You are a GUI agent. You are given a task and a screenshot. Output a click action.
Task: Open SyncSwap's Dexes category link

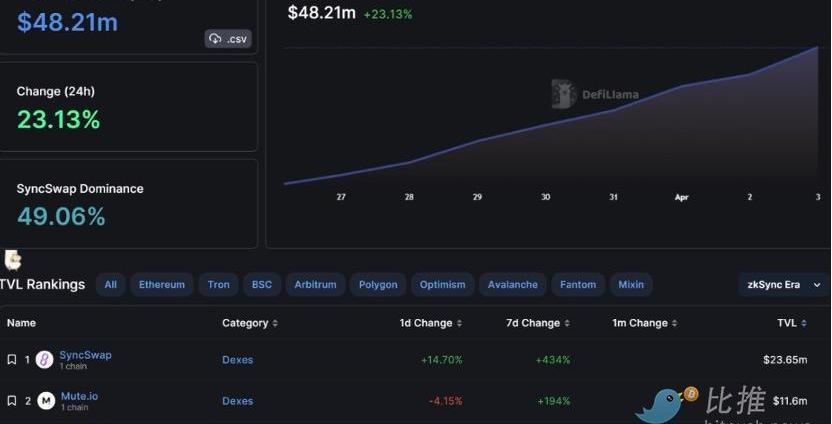pos(237,360)
